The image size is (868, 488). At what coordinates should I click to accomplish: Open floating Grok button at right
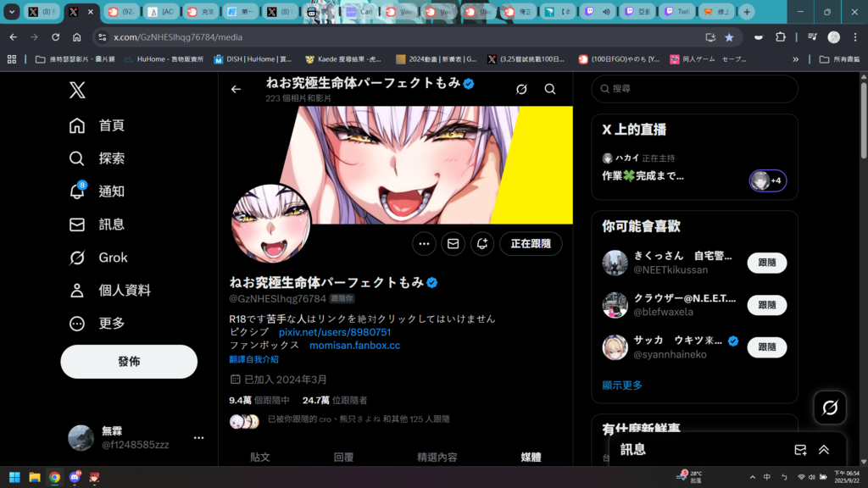[830, 408]
